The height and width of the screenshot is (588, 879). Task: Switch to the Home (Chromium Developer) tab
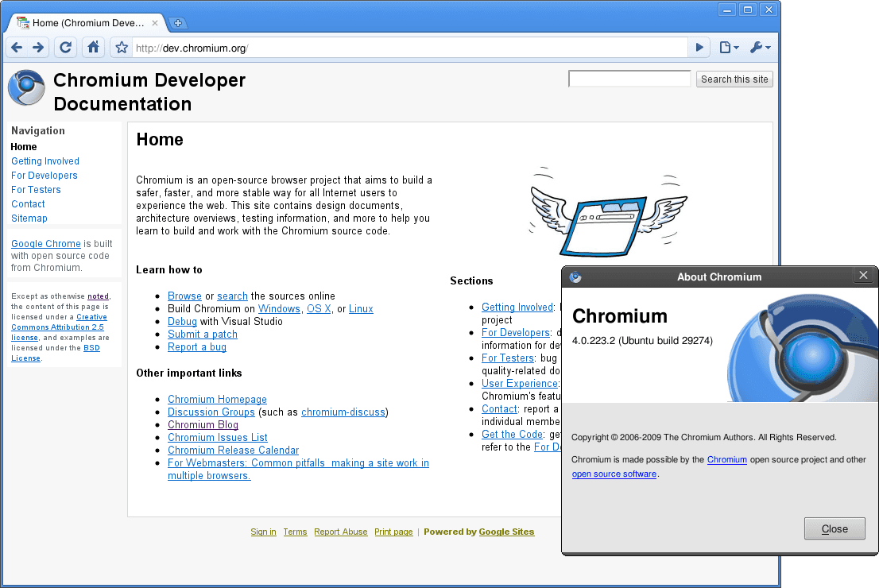85,23
